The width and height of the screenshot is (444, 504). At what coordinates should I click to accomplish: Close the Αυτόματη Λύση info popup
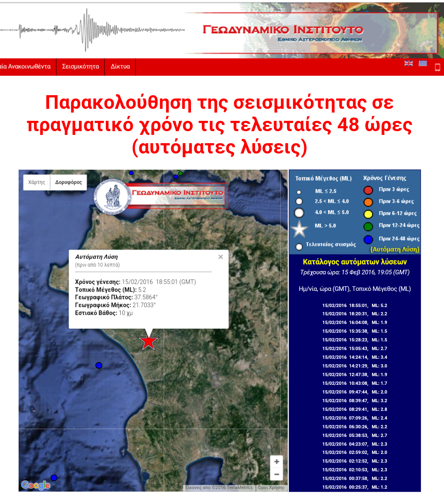pyautogui.click(x=221, y=257)
